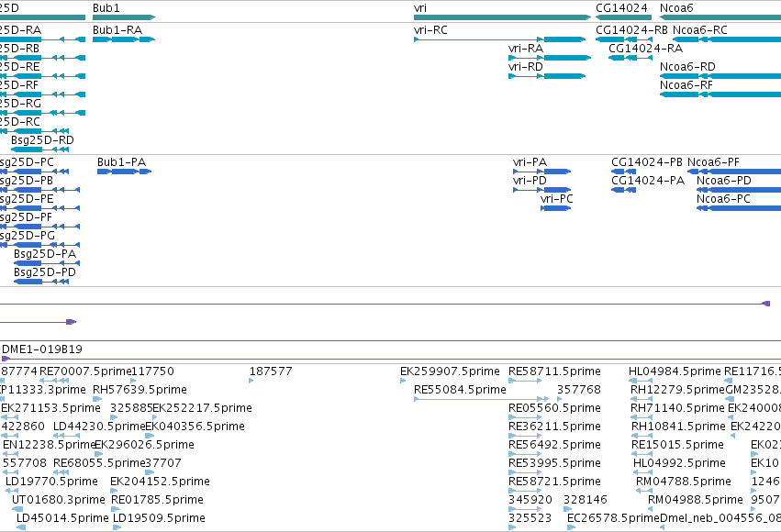
Task: Select the EK204152.5prime EST
Action: coord(114,492)
